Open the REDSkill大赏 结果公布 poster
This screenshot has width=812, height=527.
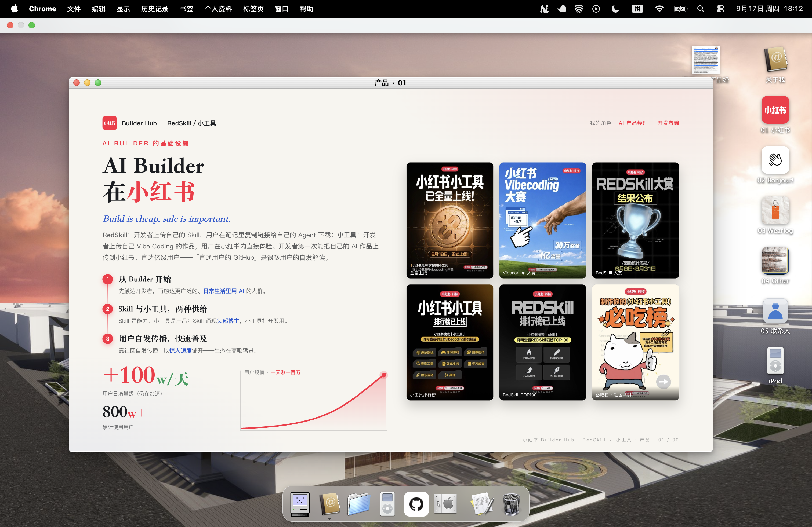point(635,220)
